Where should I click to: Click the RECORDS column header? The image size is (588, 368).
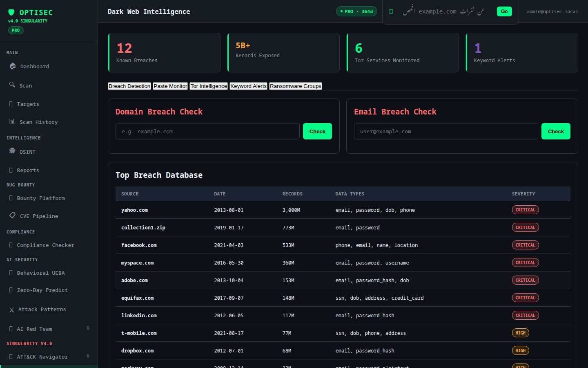pos(292,194)
